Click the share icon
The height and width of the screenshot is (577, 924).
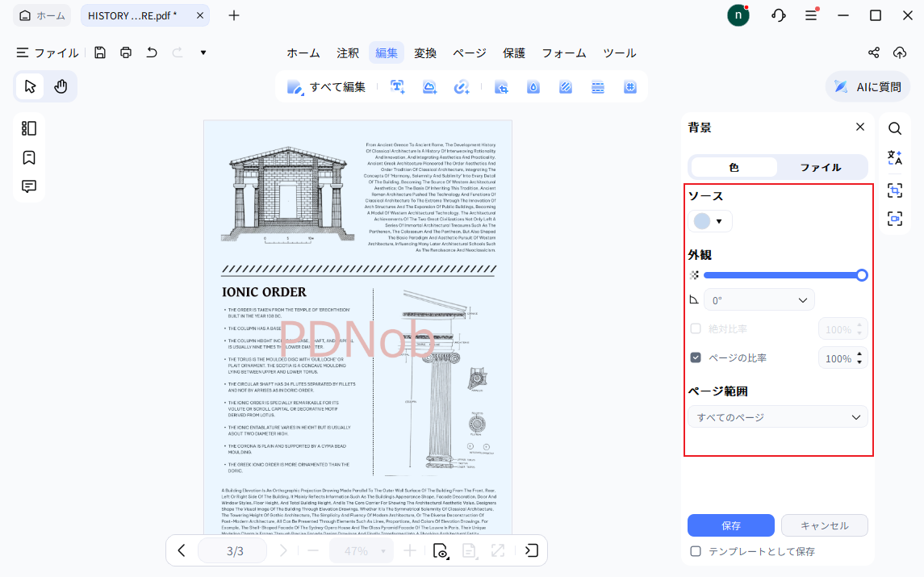coord(874,52)
